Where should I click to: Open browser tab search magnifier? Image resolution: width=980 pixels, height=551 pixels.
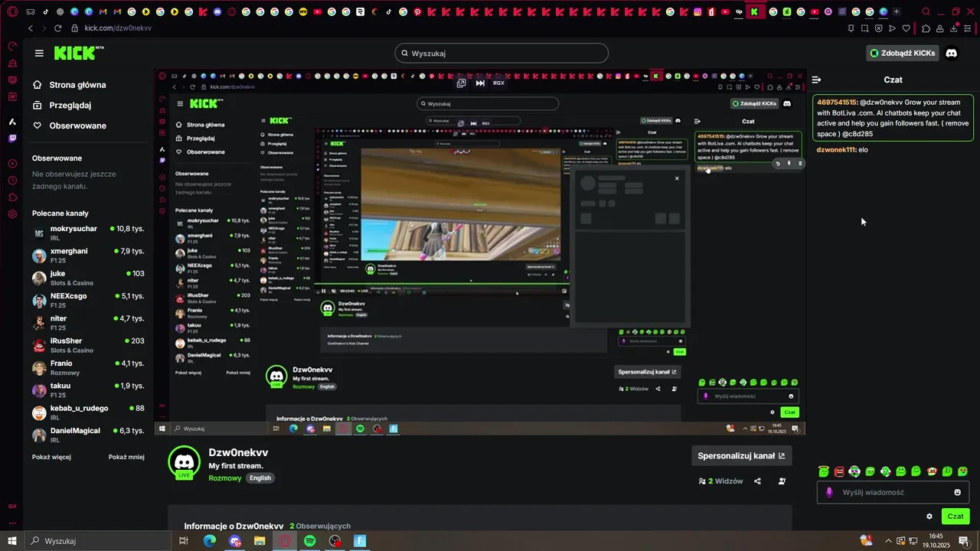point(926,11)
